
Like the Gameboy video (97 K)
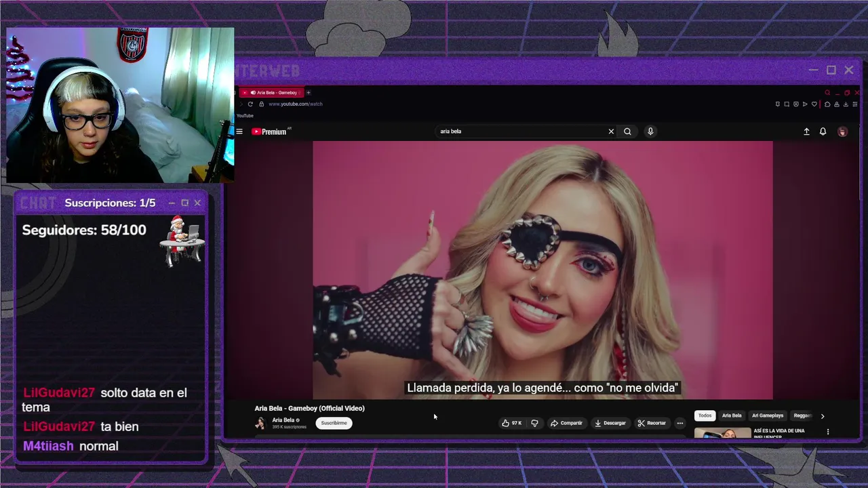512,423
